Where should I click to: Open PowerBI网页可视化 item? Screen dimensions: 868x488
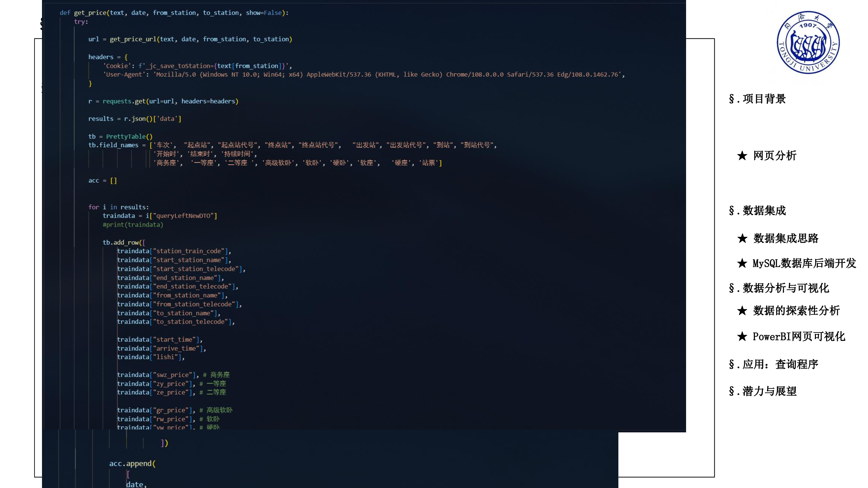pyautogui.click(x=799, y=336)
